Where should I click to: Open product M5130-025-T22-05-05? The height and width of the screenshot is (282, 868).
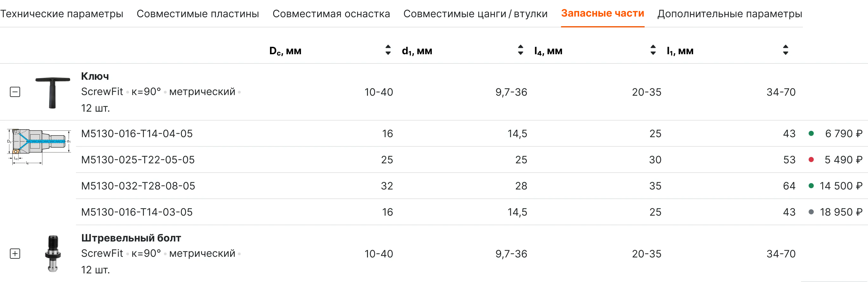tap(138, 160)
